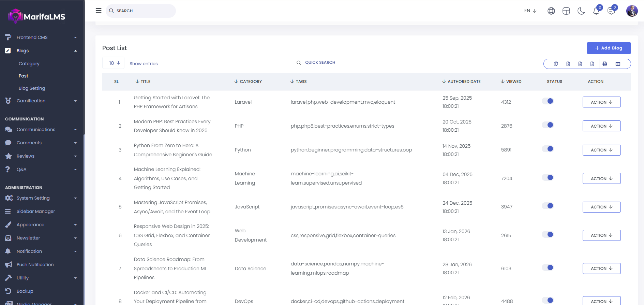Open the messages chat icon
The width and height of the screenshot is (644, 305).
[611, 11]
